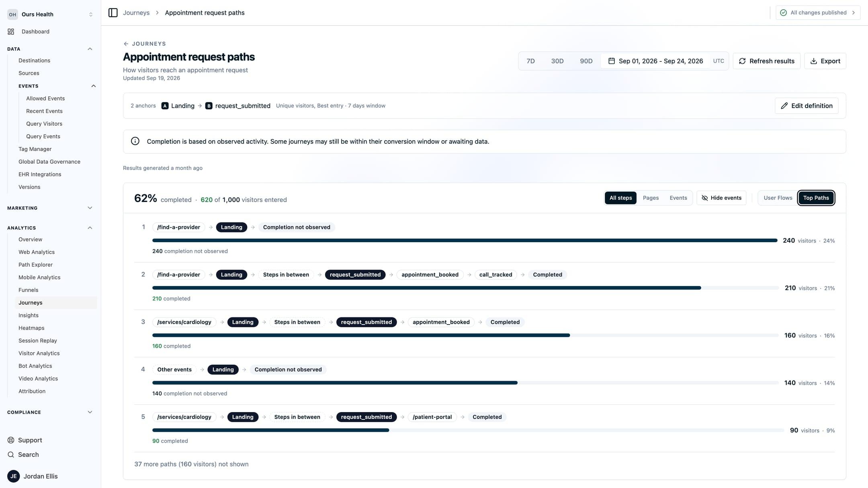This screenshot has width=868, height=488.
Task: Select the All steps filter
Action: point(620,198)
